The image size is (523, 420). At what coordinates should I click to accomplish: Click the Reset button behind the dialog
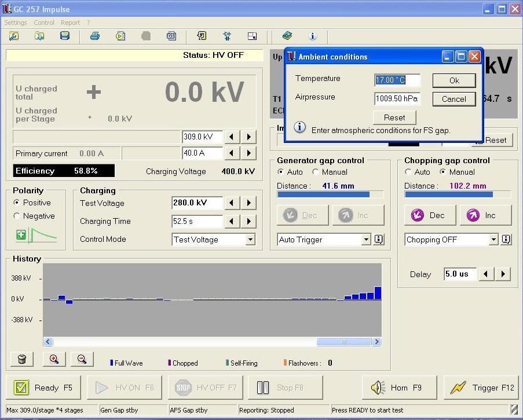495,140
